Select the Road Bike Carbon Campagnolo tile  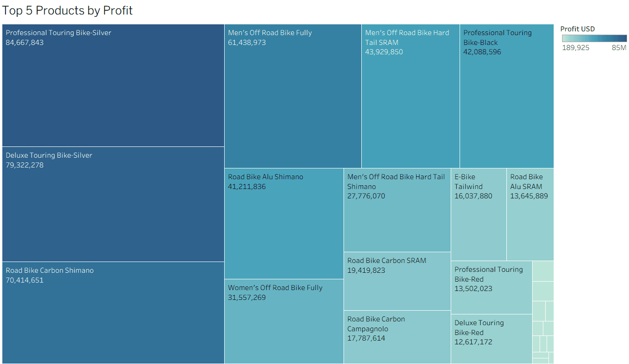[397, 337]
